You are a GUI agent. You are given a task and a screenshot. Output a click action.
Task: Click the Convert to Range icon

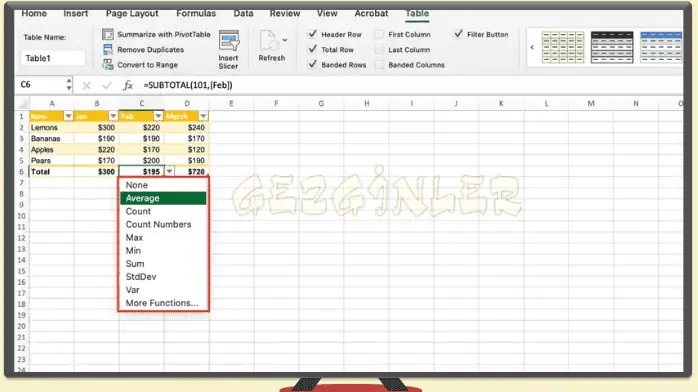(x=108, y=65)
